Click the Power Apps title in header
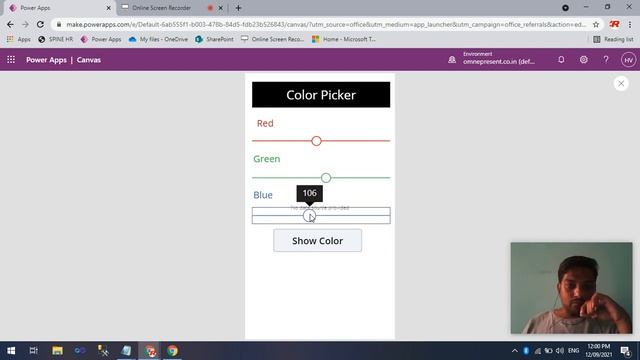Screen dimensions: 640x360 [46, 60]
